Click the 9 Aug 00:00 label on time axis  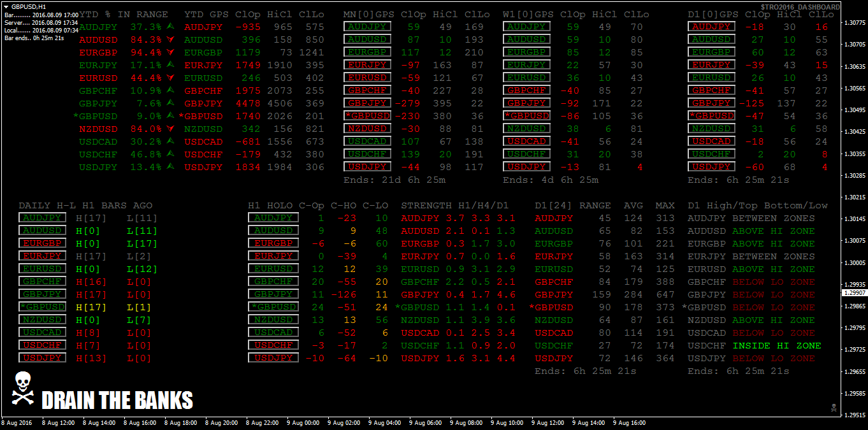tap(304, 422)
